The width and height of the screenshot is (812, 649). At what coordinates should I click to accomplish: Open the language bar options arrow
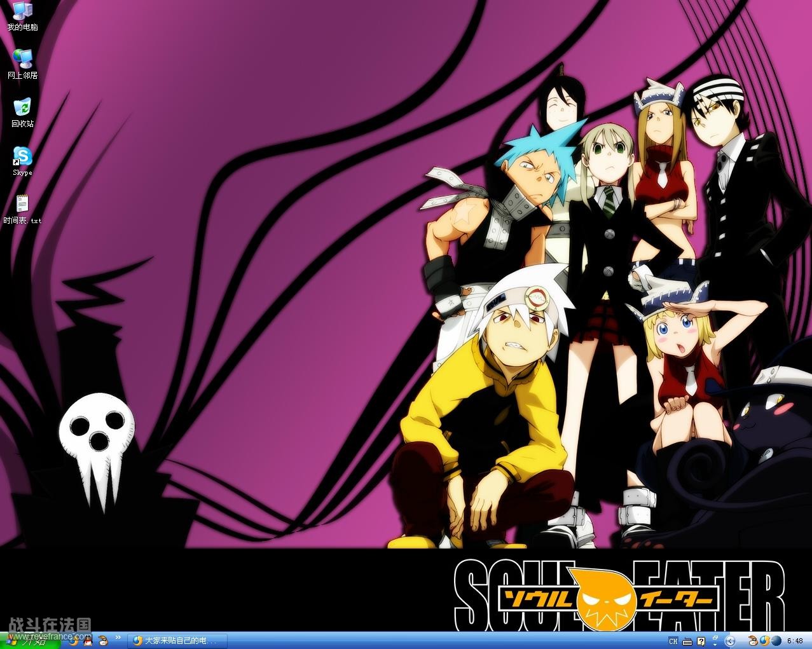(715, 645)
